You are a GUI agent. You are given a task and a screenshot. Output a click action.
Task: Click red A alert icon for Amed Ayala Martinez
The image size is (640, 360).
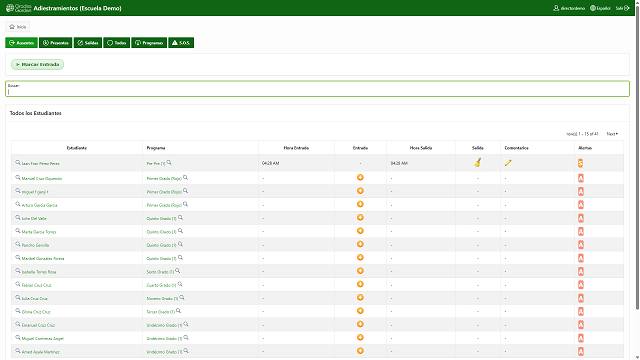click(x=581, y=351)
